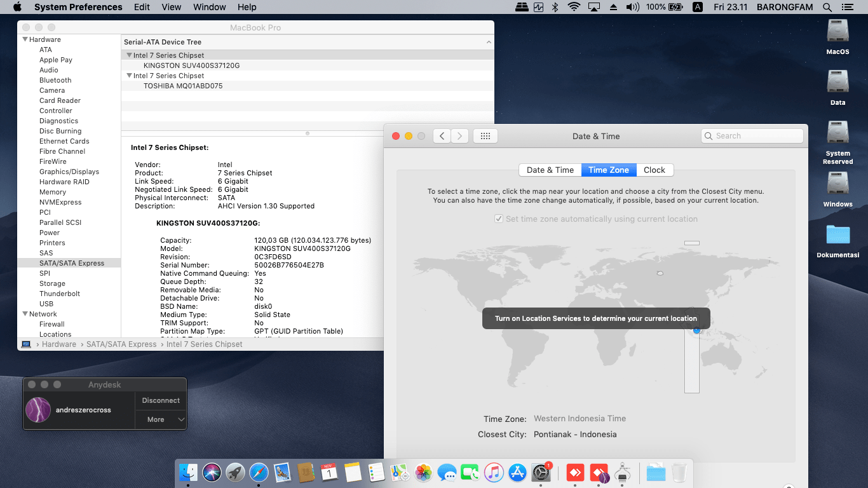
Task: Open the Closest City field showing Pontianak
Action: [x=575, y=435]
